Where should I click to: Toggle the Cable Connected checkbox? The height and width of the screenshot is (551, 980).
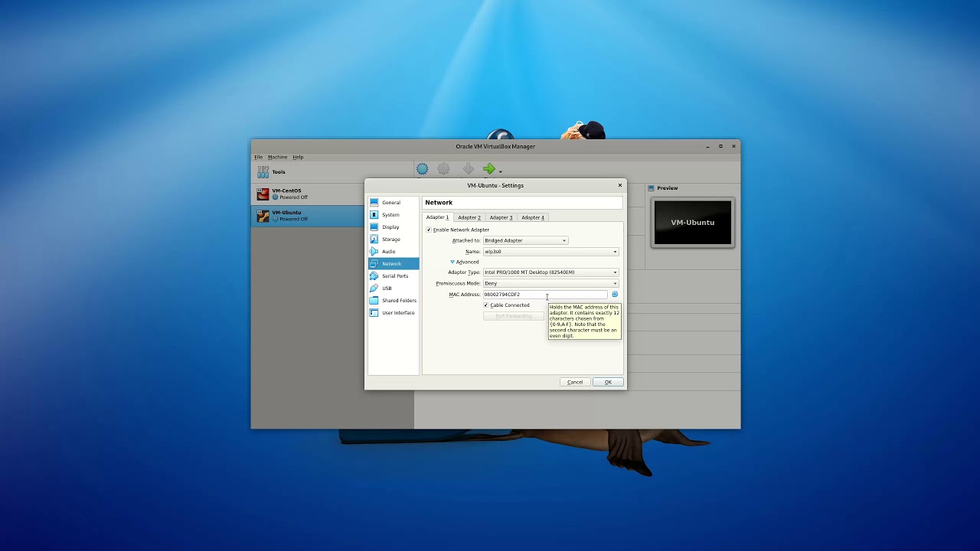tap(485, 305)
